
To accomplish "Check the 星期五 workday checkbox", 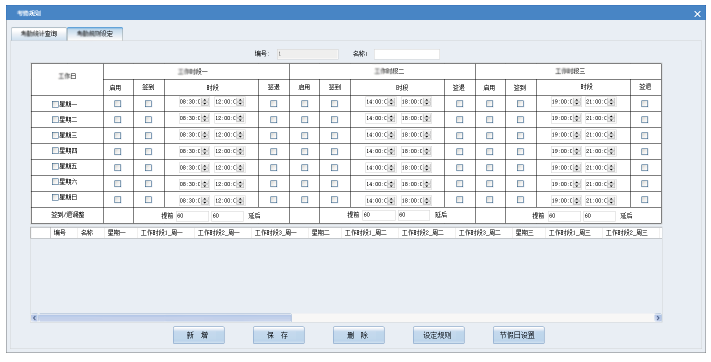I will (55, 166).
